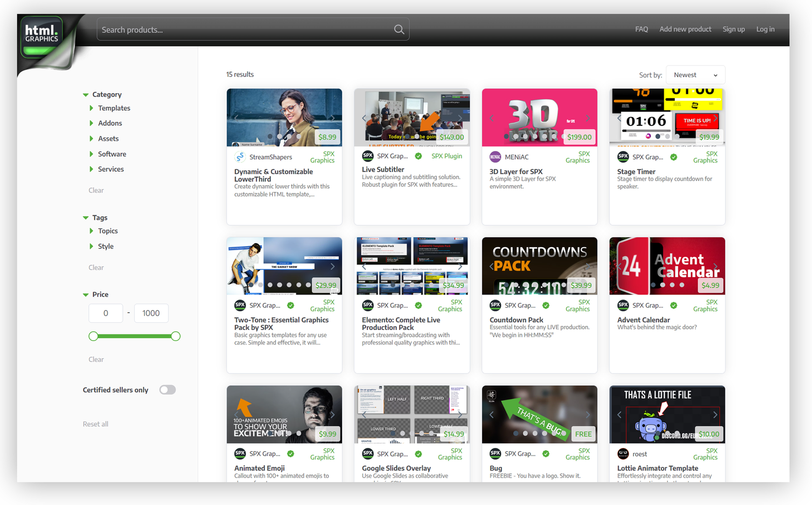The width and height of the screenshot is (812, 505).
Task: Next image arrow on Advent Calendar thumbnail
Action: pyautogui.click(x=716, y=266)
